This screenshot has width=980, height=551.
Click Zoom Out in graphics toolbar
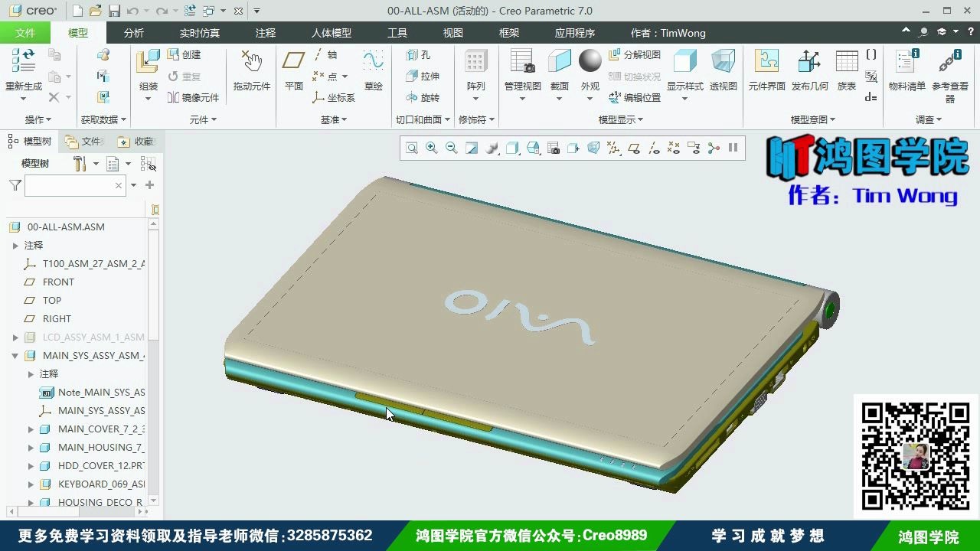452,148
